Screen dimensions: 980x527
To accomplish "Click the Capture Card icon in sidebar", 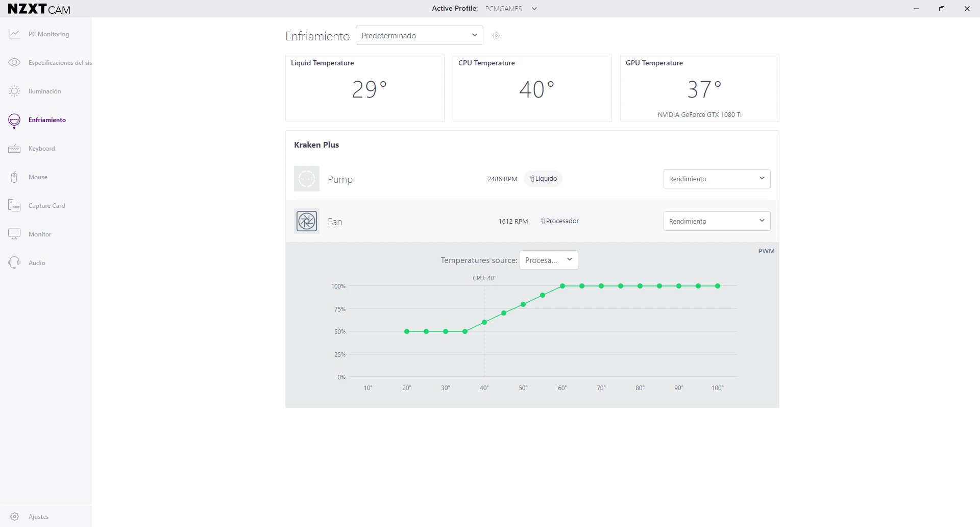I will (x=14, y=206).
